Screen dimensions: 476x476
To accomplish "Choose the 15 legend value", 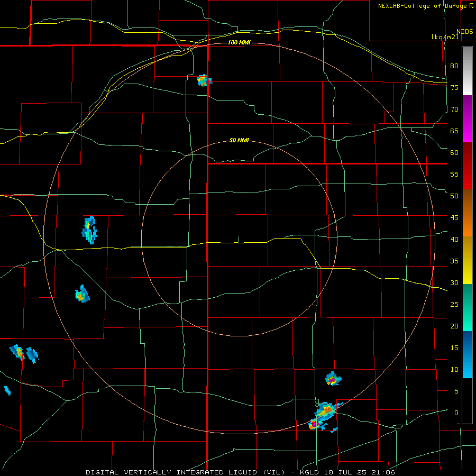I will coord(454,347).
